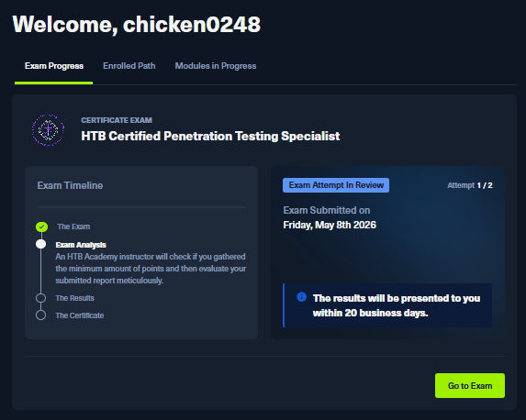The height and width of the screenshot is (420, 526).
Task: Click the HTB Academy instructor description text
Action: coord(151,269)
